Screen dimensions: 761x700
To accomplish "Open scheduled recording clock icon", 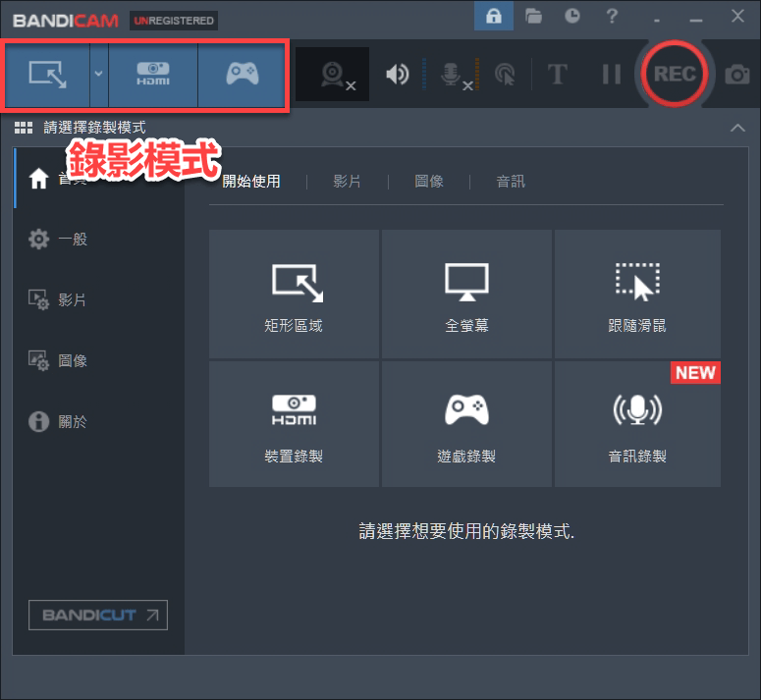I will click(x=572, y=16).
